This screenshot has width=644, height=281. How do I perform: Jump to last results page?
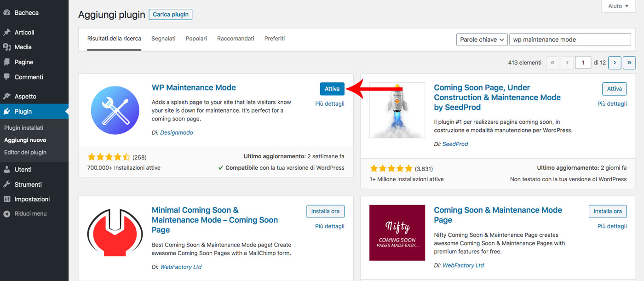pos(629,63)
